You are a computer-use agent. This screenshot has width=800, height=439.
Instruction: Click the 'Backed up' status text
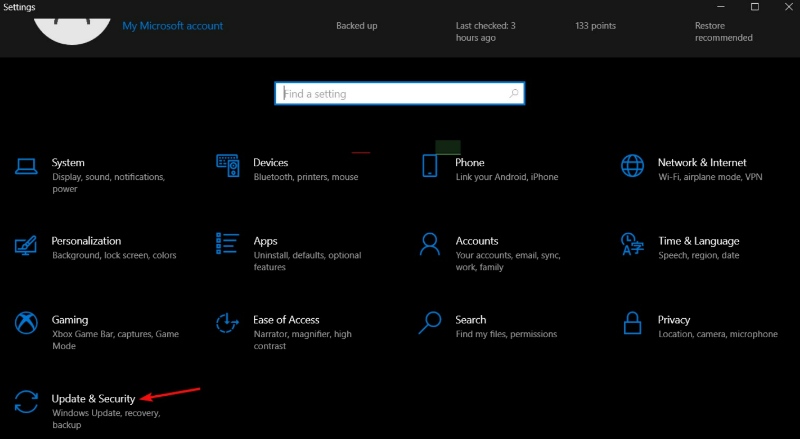357,26
